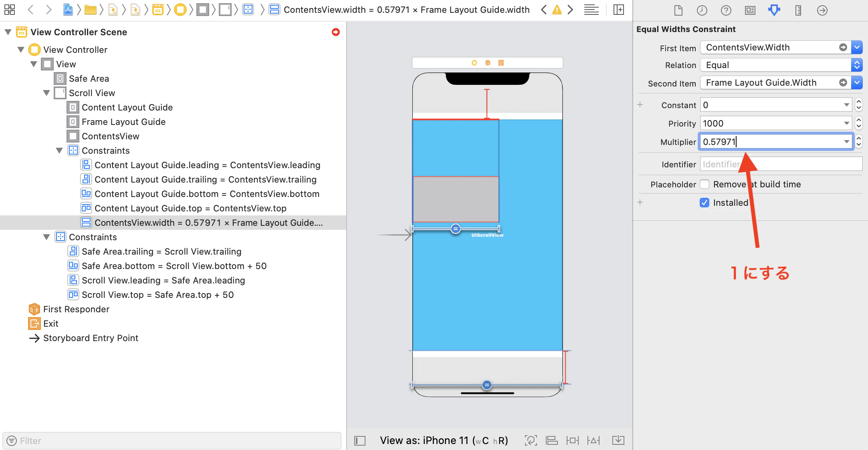Image resolution: width=868 pixels, height=450 pixels.
Task: Collapse the Scroll View disclosure triangle
Action: coord(46,93)
